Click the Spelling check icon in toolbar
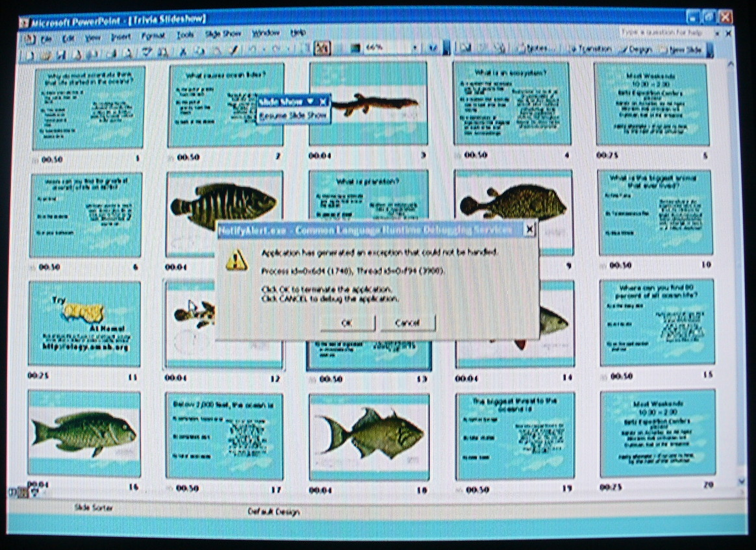The height and width of the screenshot is (550, 756). click(x=148, y=52)
